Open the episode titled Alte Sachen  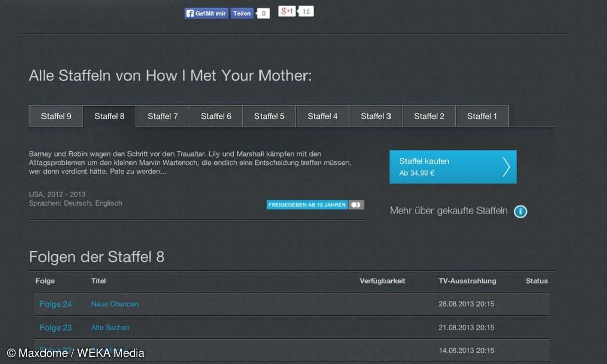(110, 327)
